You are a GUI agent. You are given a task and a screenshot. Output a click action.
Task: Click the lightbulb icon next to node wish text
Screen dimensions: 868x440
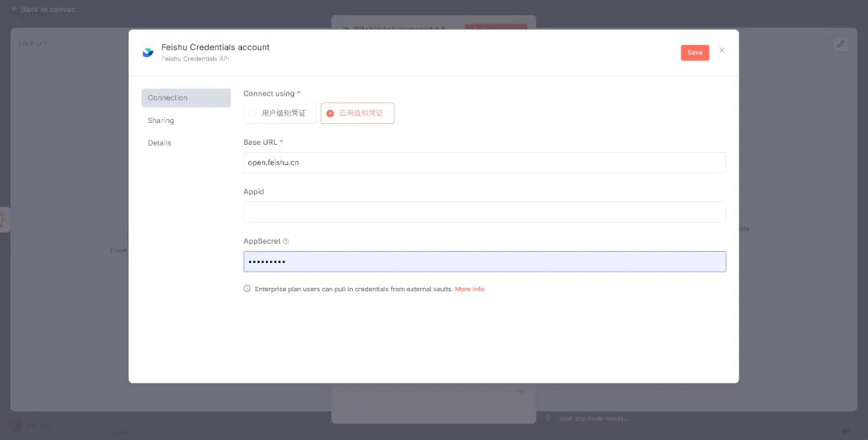[x=548, y=417]
